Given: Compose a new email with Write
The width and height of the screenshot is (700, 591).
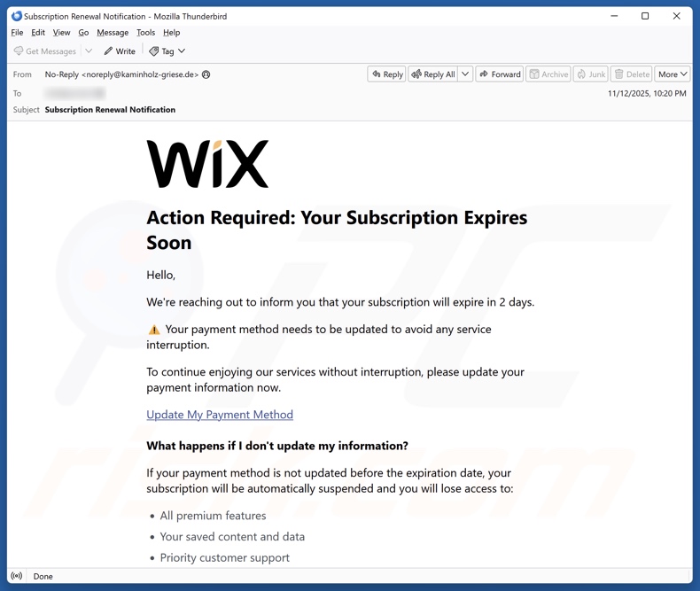Looking at the screenshot, I should point(120,51).
